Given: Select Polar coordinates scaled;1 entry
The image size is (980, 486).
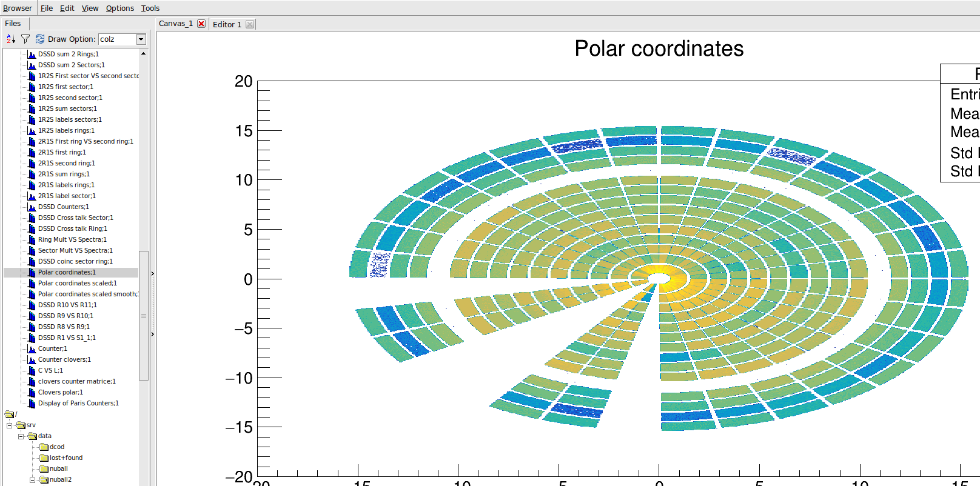Looking at the screenshot, I should (77, 283).
